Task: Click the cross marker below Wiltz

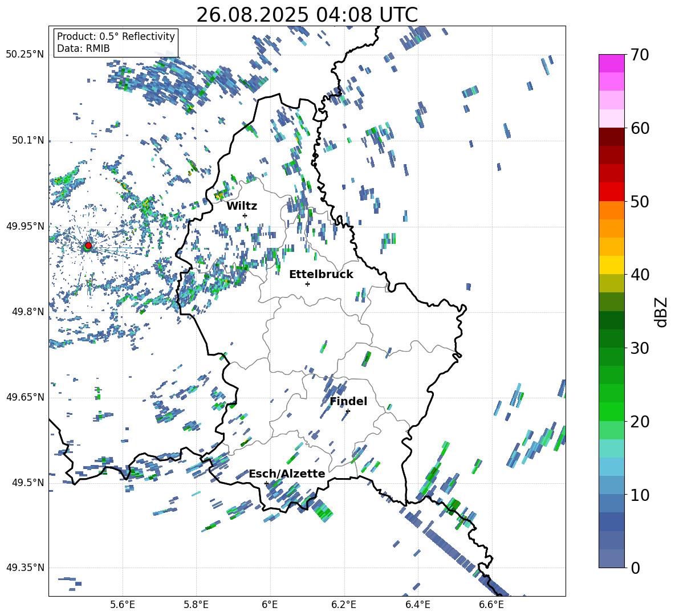Action: pos(245,215)
